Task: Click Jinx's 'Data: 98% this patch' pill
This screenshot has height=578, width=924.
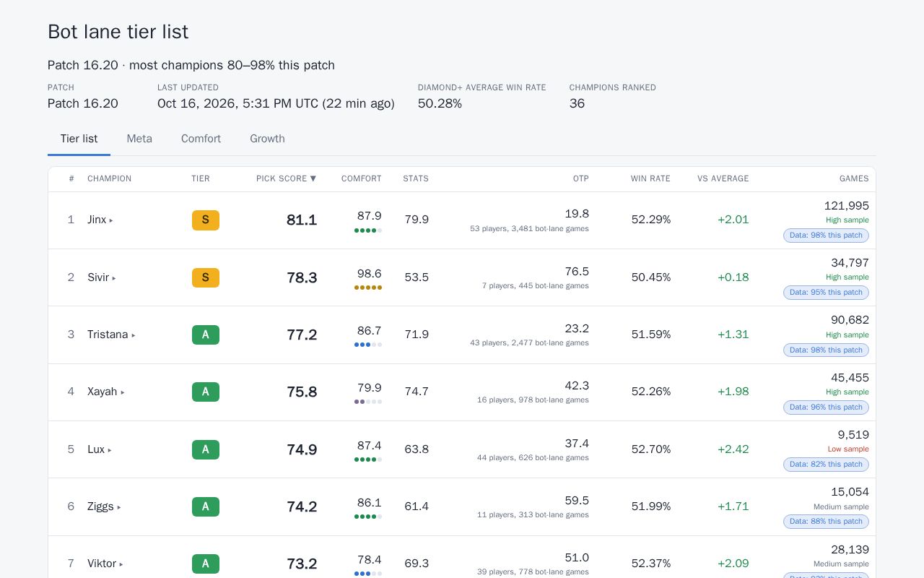Action: tap(826, 236)
